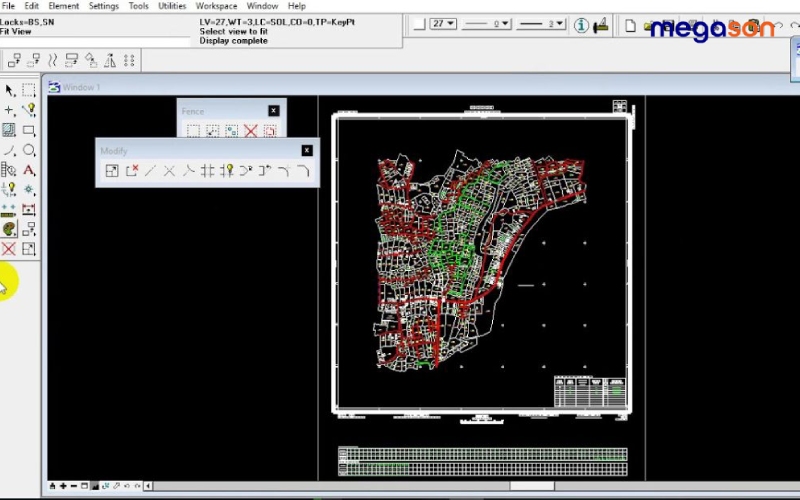Open the Settings menu
Image resolution: width=800 pixels, height=500 pixels.
[x=103, y=6]
